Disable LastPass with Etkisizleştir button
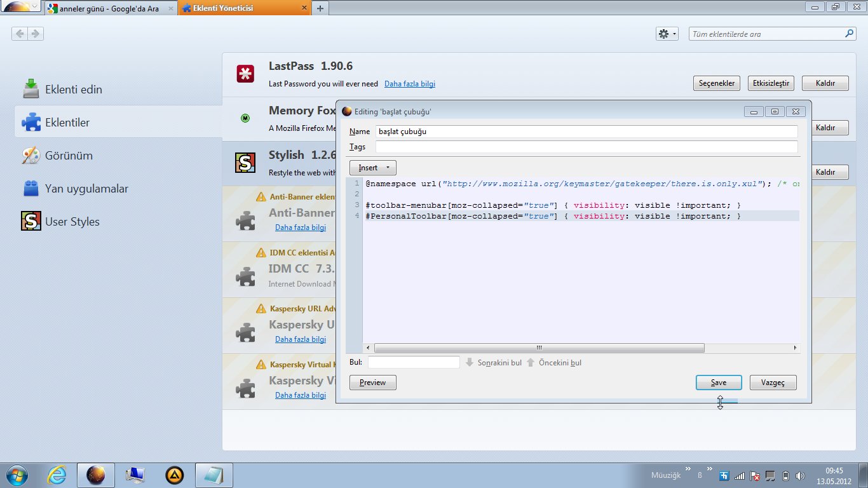This screenshot has width=868, height=488. coord(771,83)
